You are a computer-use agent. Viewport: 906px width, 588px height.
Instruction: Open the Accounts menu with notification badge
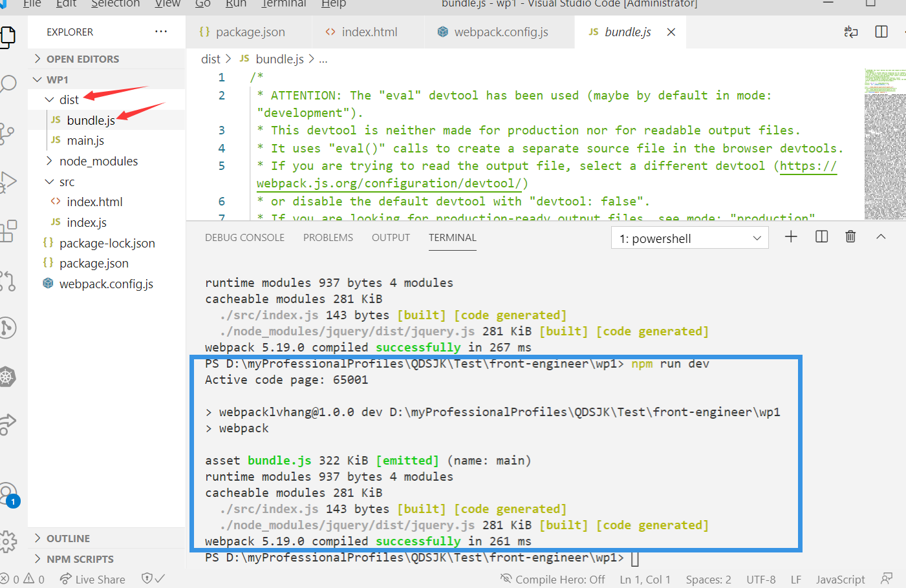(x=8, y=494)
